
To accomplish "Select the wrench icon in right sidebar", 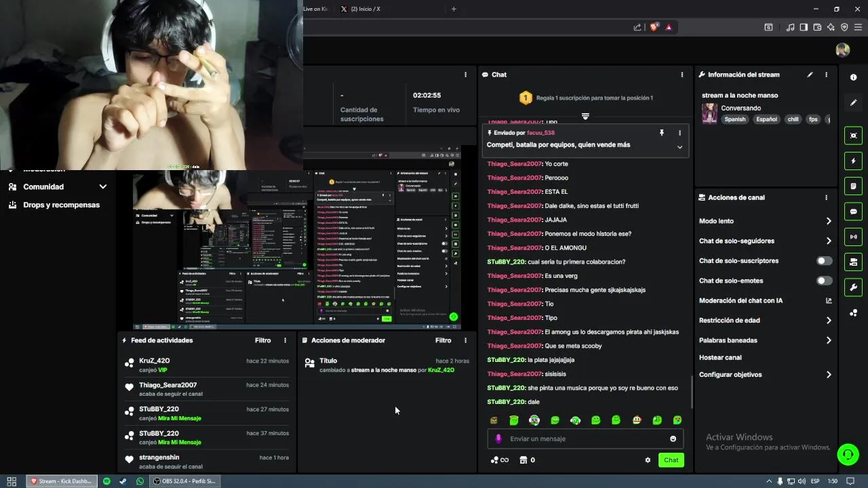I will click(x=853, y=287).
